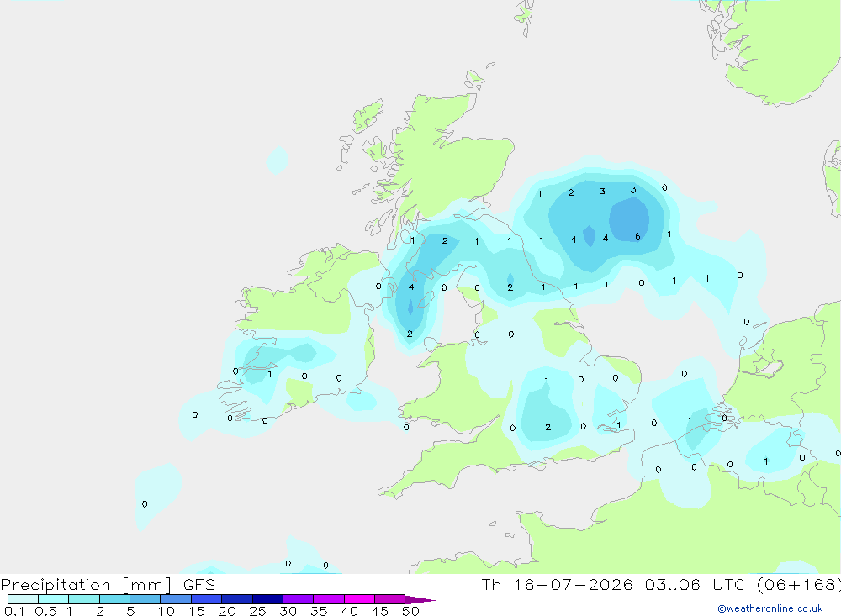Click the '5' legend scale label
Viewport: 841px width, 616px height.
pyautogui.click(x=130, y=611)
